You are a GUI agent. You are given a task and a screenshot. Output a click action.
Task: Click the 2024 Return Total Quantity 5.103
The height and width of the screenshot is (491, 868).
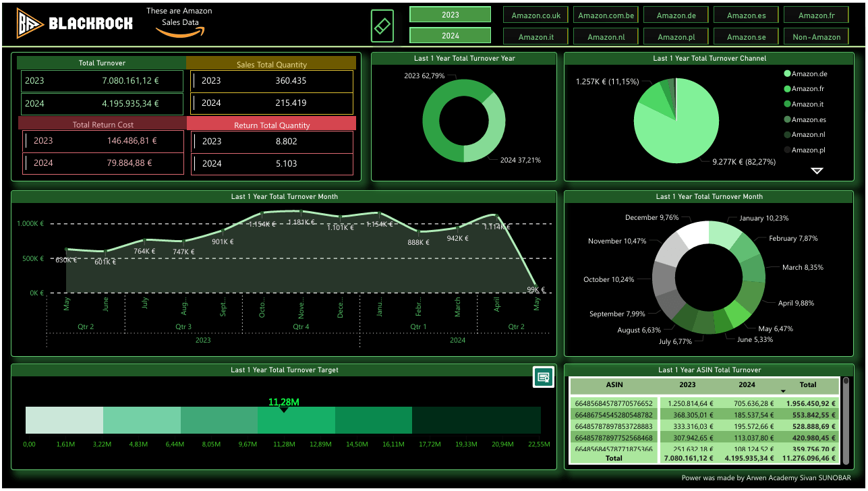(287, 164)
